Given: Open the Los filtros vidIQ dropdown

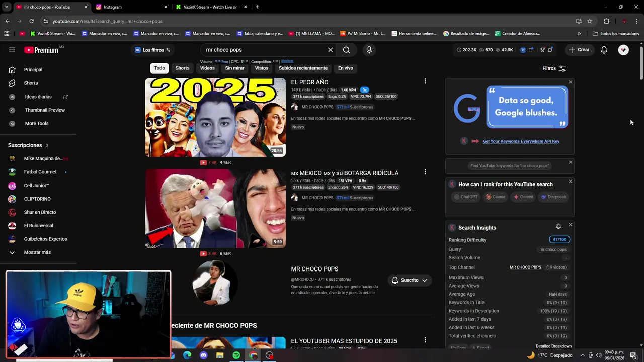Looking at the screenshot, I should (x=152, y=50).
